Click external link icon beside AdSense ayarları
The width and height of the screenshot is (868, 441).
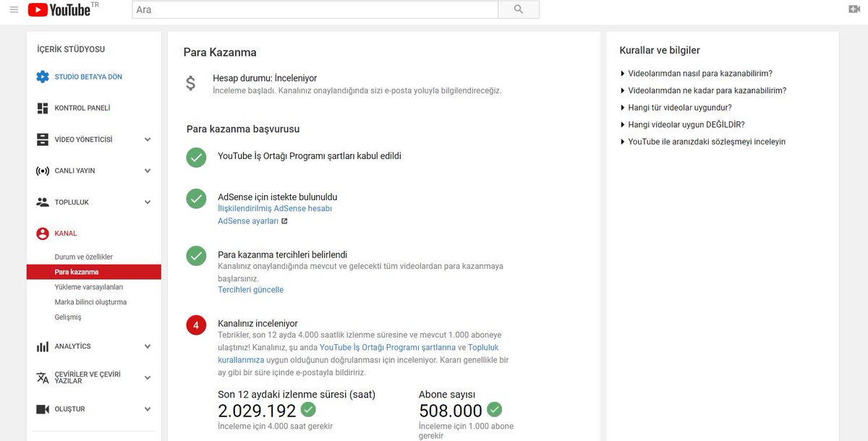[284, 221]
